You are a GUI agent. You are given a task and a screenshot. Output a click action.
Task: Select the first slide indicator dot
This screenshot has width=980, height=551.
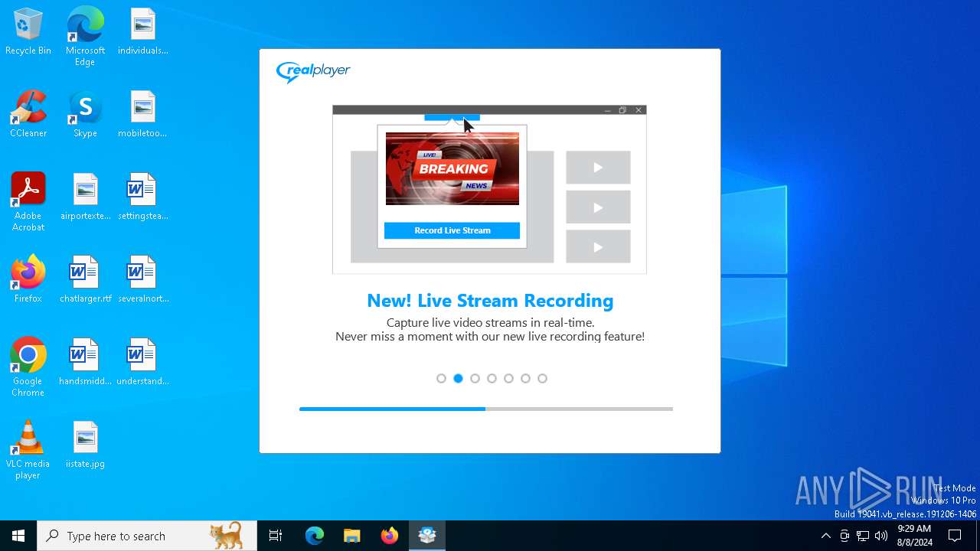[x=441, y=378]
